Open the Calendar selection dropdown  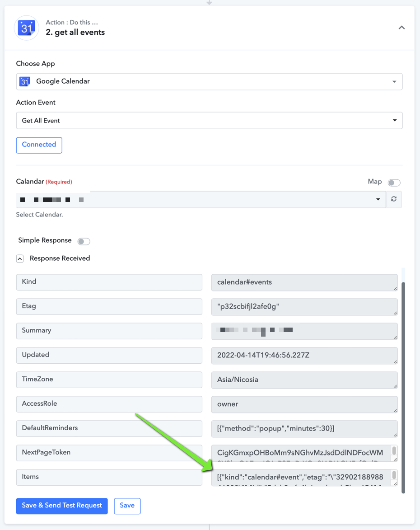[201, 199]
